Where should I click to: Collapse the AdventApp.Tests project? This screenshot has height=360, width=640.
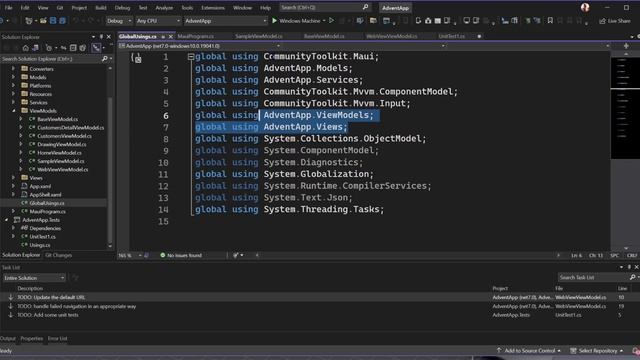click(x=7, y=220)
